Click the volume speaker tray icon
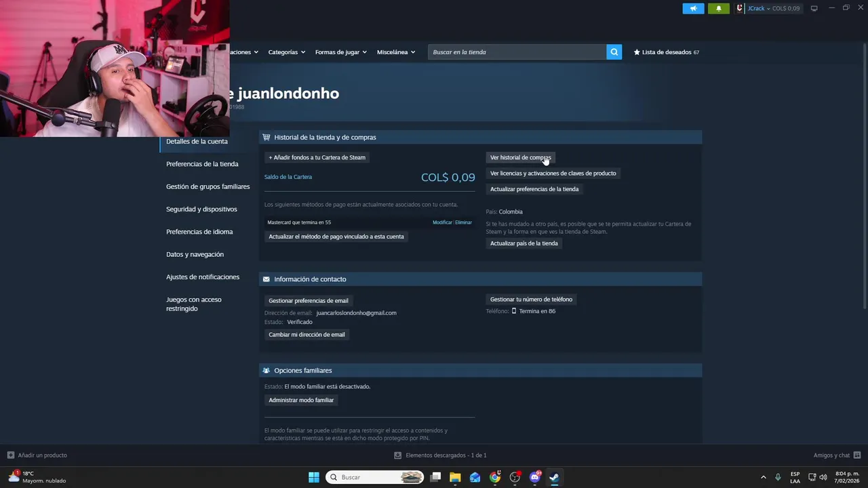 click(823, 477)
